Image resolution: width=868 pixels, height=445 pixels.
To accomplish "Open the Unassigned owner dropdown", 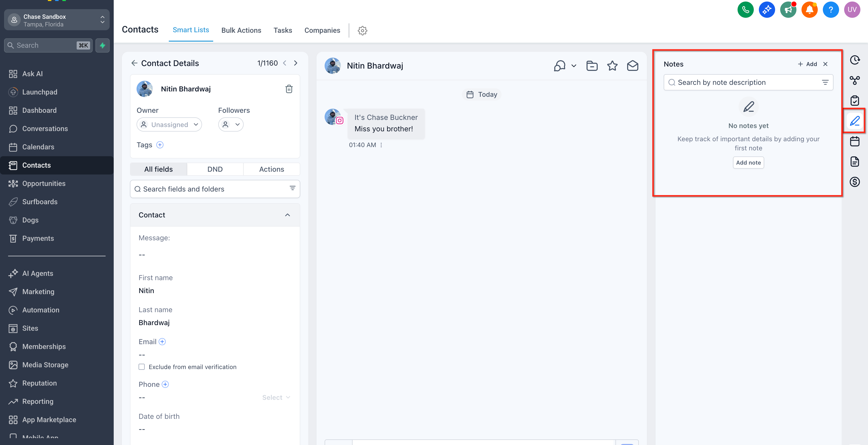I will [x=169, y=125].
